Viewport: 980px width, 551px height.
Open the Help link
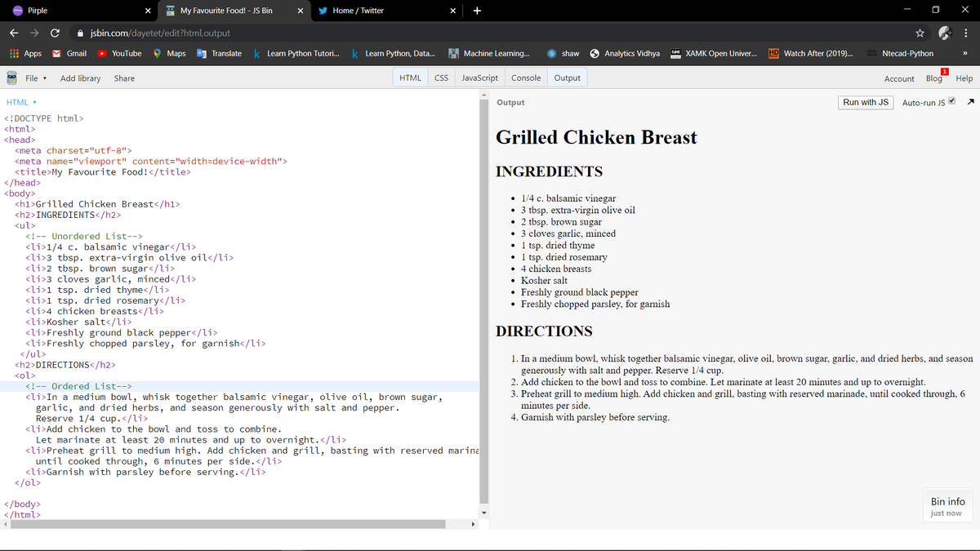coord(964,78)
